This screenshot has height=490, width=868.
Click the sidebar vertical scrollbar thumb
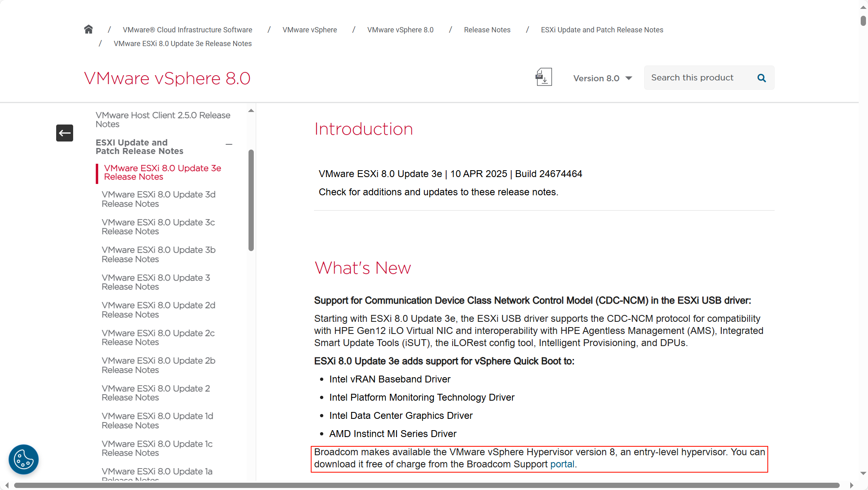(251, 200)
